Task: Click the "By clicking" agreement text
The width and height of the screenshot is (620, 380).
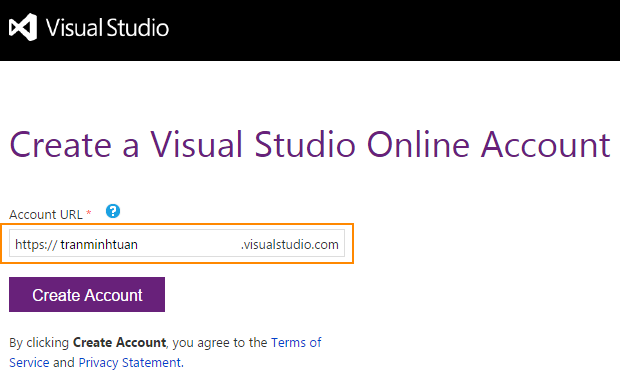Action: pyautogui.click(x=39, y=342)
